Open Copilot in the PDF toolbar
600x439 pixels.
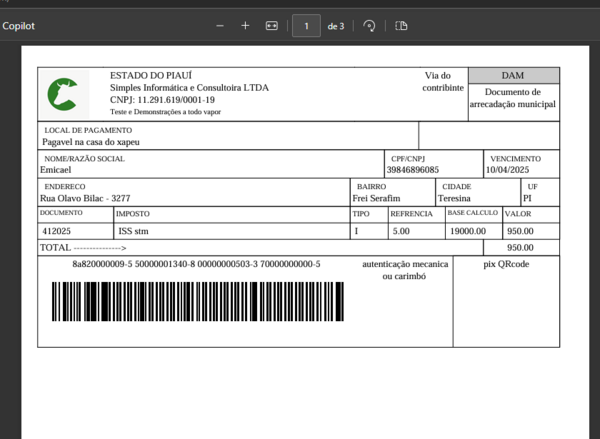tap(18, 26)
